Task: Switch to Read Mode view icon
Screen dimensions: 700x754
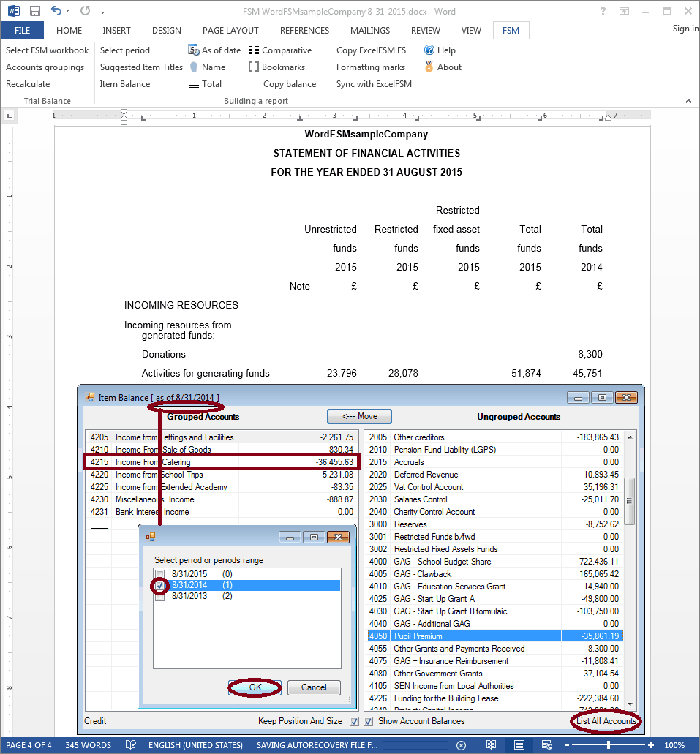Action: (x=491, y=745)
